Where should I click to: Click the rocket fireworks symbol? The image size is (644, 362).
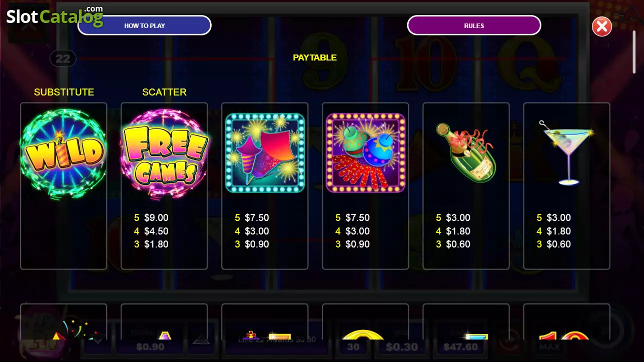point(265,153)
